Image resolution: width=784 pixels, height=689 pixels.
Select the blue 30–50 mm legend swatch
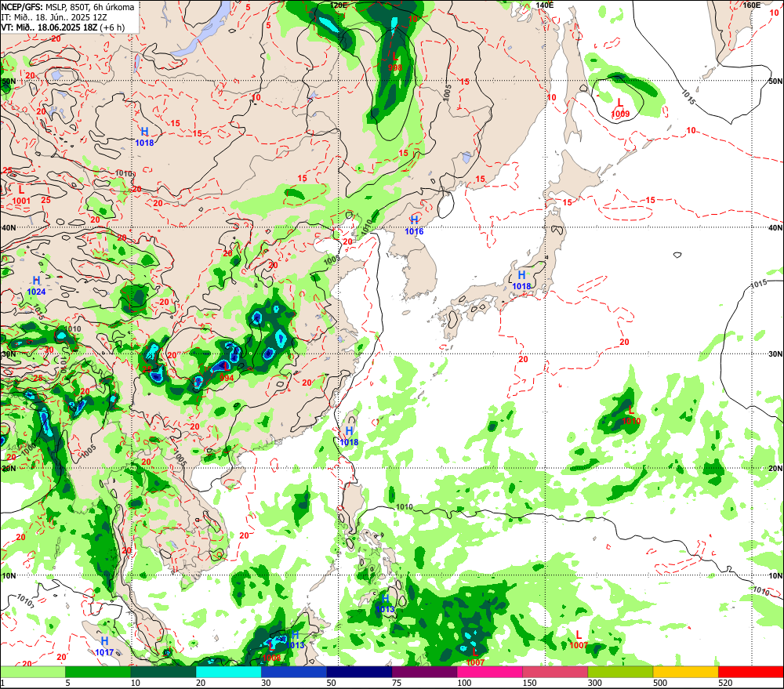[294, 672]
